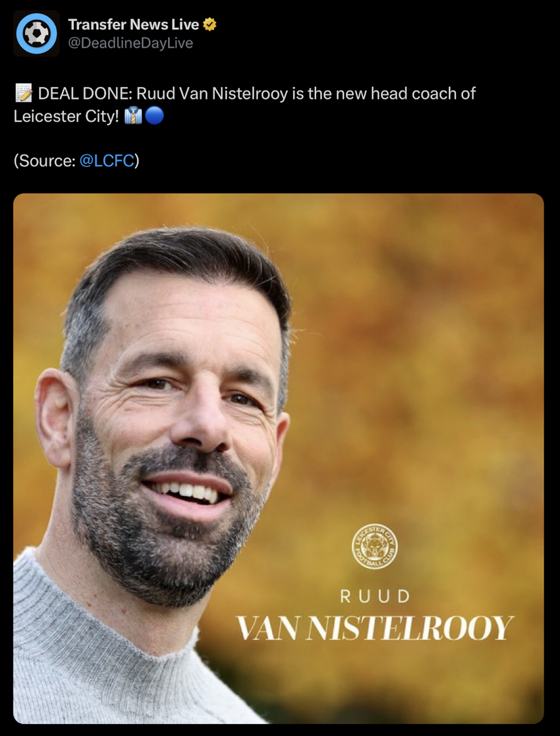Click the RUUD caption in the image

tap(375, 596)
